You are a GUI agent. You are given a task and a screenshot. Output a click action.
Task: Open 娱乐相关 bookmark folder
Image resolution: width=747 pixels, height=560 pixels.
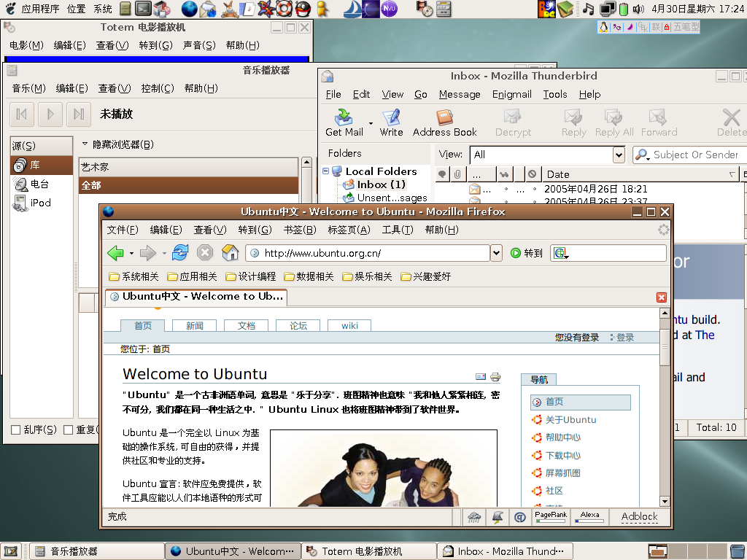(x=367, y=276)
